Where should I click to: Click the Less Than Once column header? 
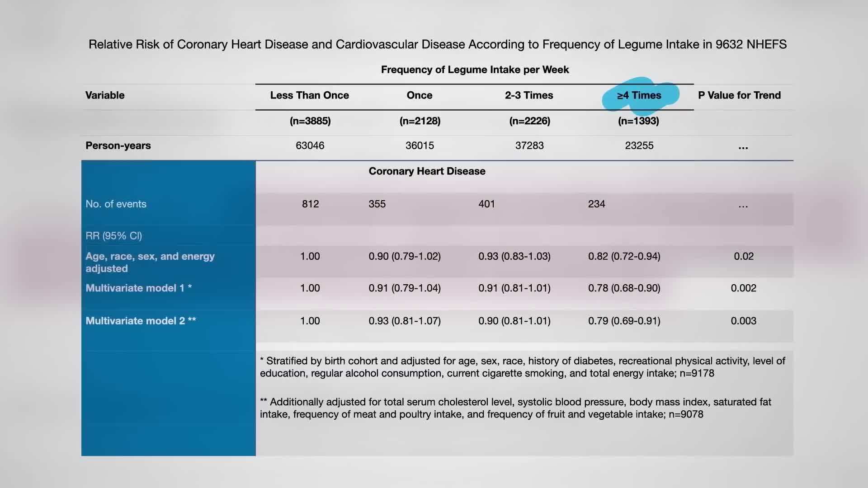pyautogui.click(x=309, y=95)
